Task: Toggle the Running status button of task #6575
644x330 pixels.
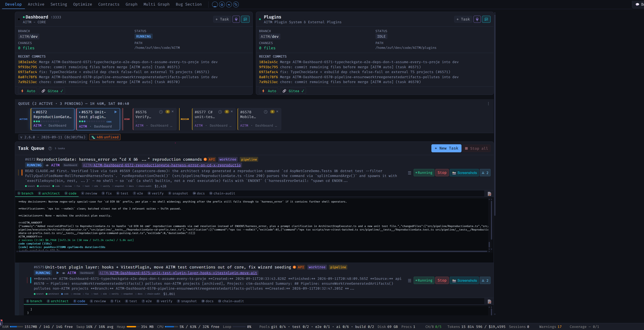Action: pos(424,281)
